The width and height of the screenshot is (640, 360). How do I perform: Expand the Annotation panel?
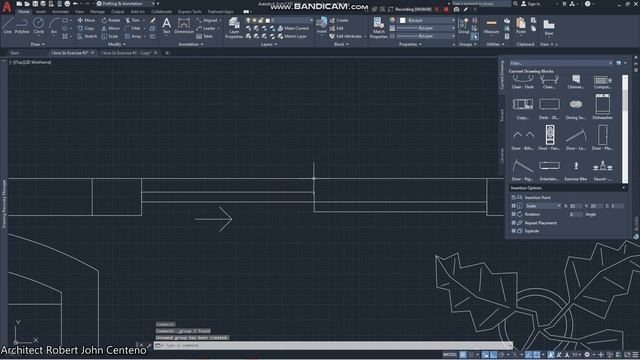coord(191,44)
